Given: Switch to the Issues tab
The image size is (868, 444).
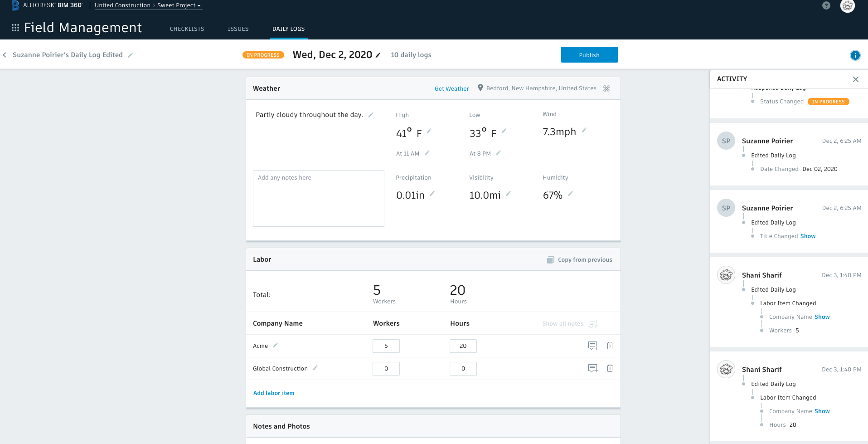Looking at the screenshot, I should pos(238,29).
